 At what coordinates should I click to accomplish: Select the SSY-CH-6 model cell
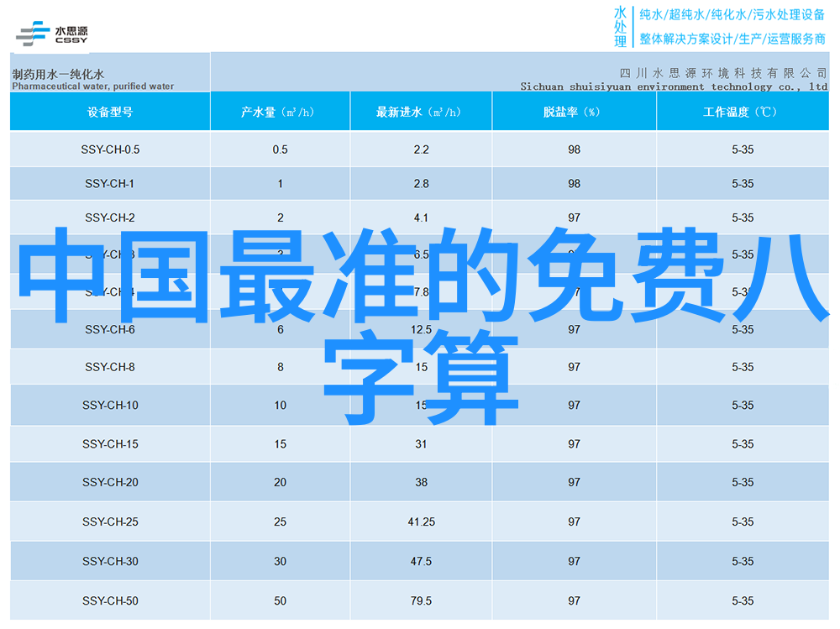pos(110,329)
